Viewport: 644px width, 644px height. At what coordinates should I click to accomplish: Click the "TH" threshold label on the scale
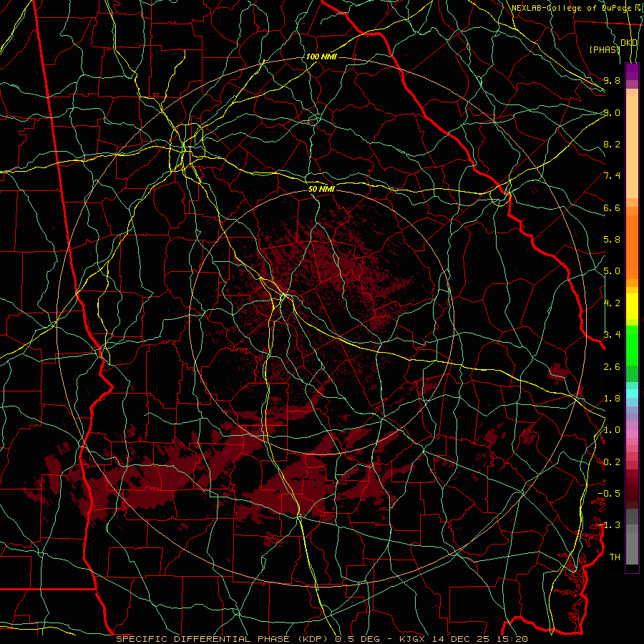[x=615, y=557]
